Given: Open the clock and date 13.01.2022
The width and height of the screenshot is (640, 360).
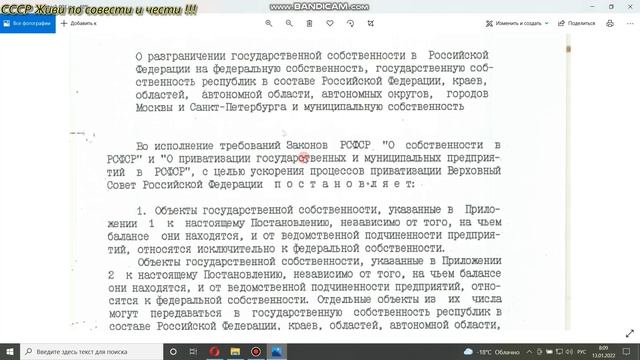Looking at the screenshot, I should point(603,352).
